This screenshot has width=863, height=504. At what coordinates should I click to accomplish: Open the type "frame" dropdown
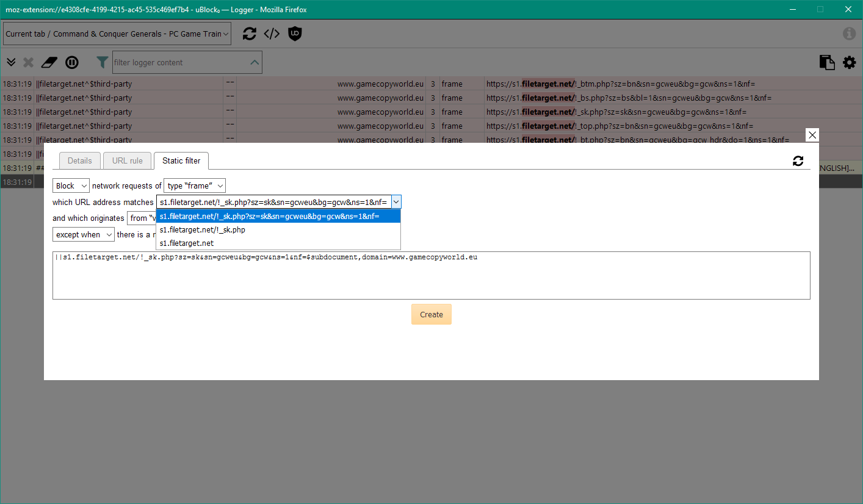pos(195,185)
